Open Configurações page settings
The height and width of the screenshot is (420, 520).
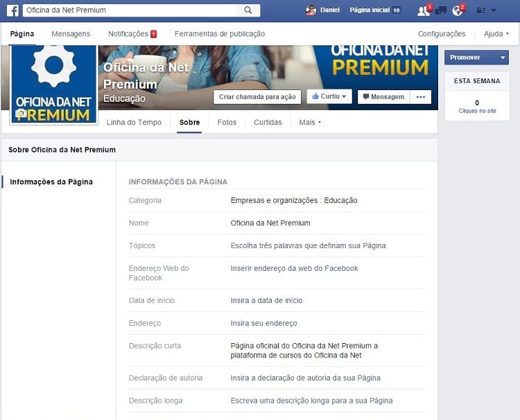[442, 34]
